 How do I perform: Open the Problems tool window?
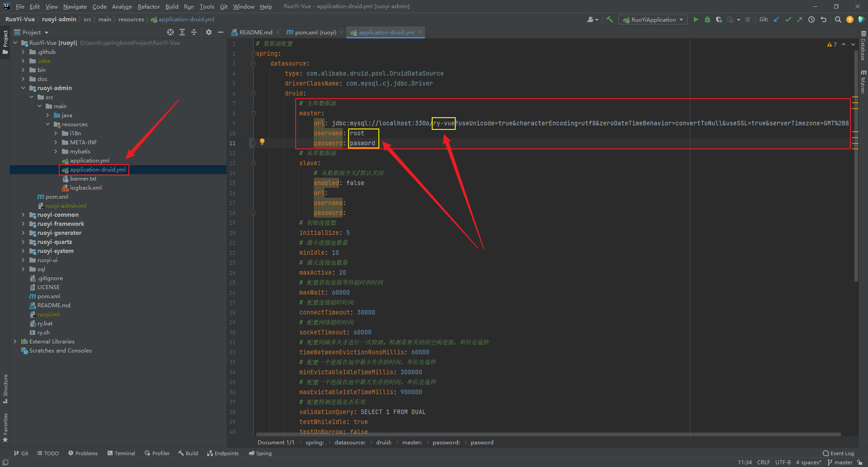(83, 453)
